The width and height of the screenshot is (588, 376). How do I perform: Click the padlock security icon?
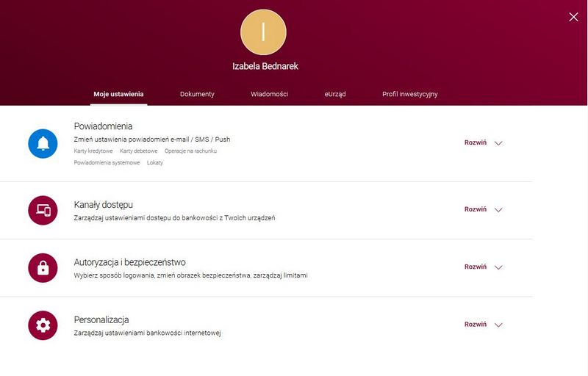[43, 267]
